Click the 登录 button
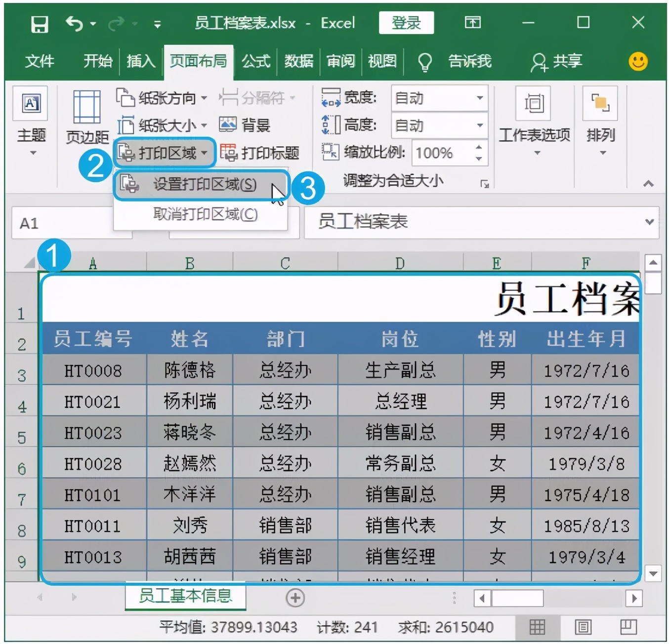Image resolution: width=669 pixels, height=644 pixels. (405, 22)
